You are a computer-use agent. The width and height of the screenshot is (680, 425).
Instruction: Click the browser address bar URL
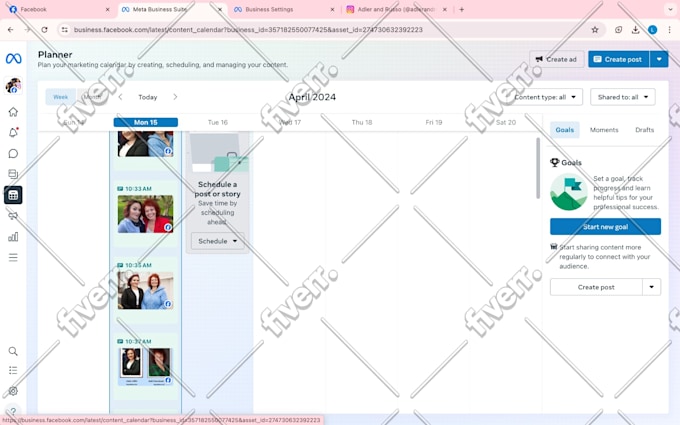(248, 29)
